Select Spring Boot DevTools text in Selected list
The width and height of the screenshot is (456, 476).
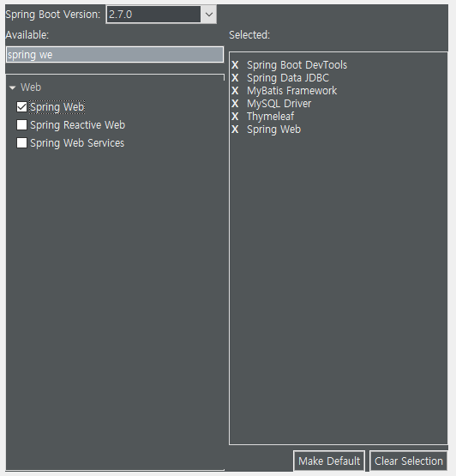297,65
